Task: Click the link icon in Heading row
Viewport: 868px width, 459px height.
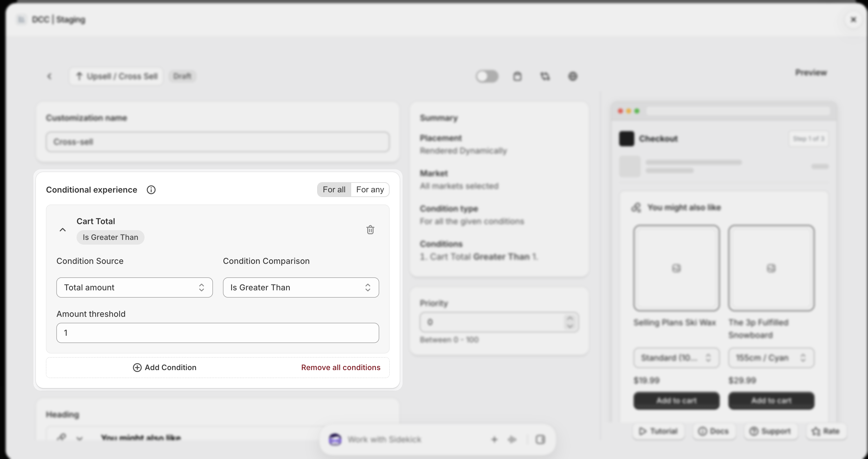Action: point(61,438)
